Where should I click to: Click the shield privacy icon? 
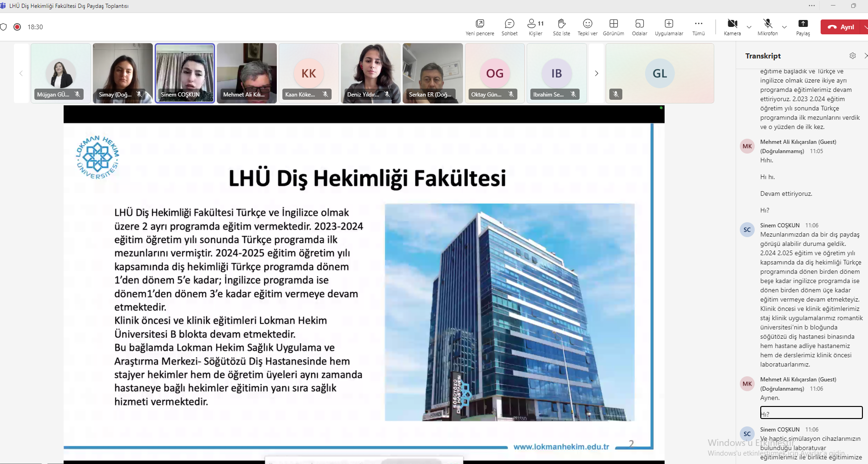pyautogui.click(x=3, y=27)
